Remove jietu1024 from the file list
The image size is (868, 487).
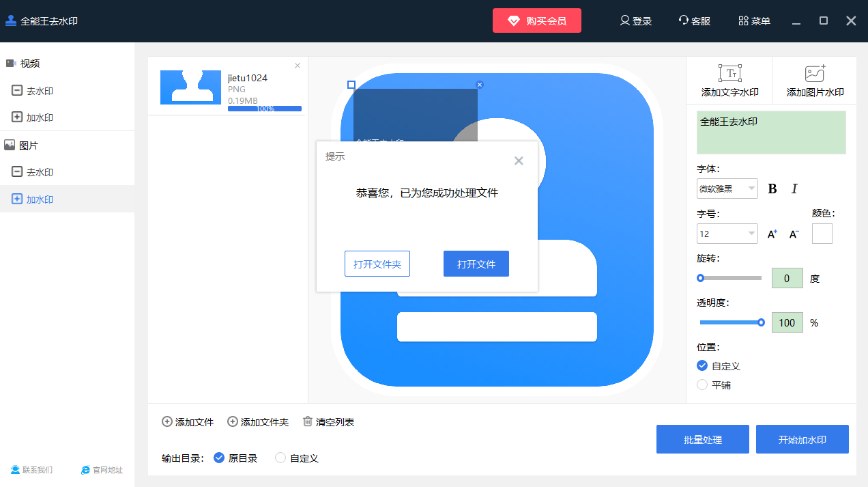point(298,66)
